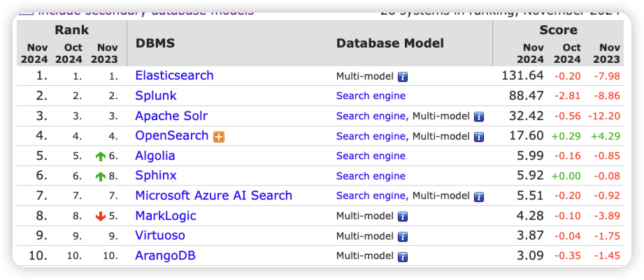The width and height of the screenshot is (644, 280).
Task: Click the Elasticsearch score 131.64
Action: tap(522, 75)
